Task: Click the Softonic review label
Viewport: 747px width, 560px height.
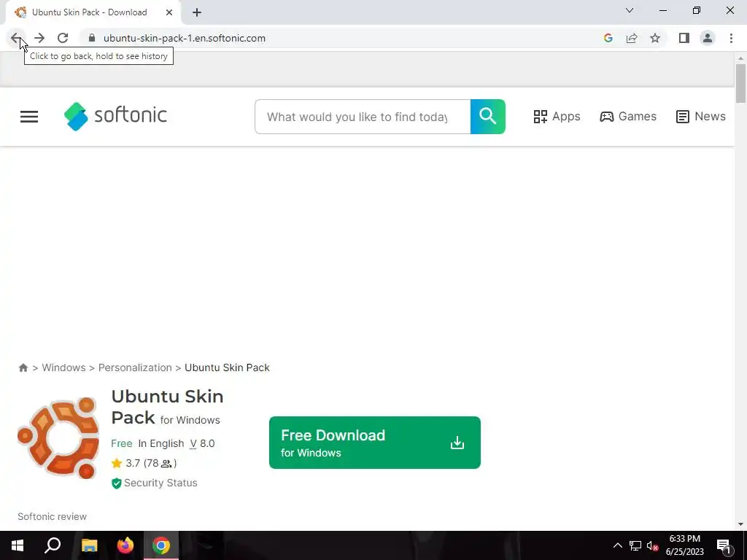Action: (53, 517)
